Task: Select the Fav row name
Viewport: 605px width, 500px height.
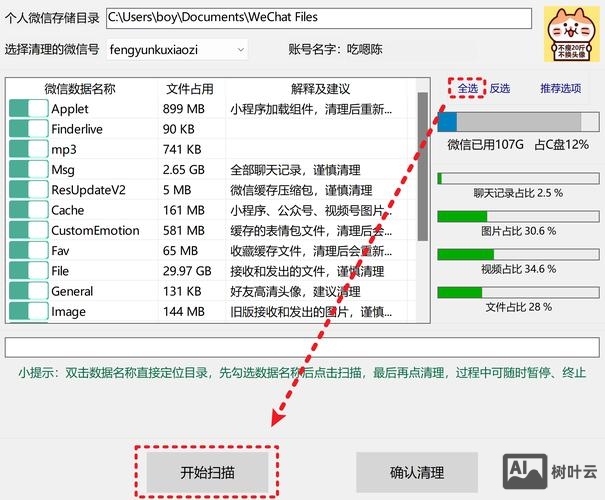Action: click(x=60, y=251)
